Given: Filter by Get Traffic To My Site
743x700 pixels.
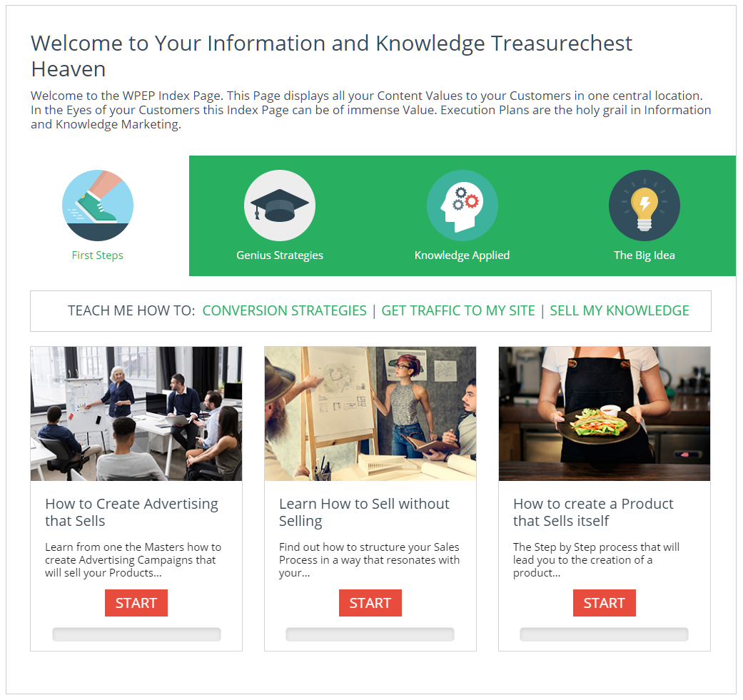Looking at the screenshot, I should 458,310.
